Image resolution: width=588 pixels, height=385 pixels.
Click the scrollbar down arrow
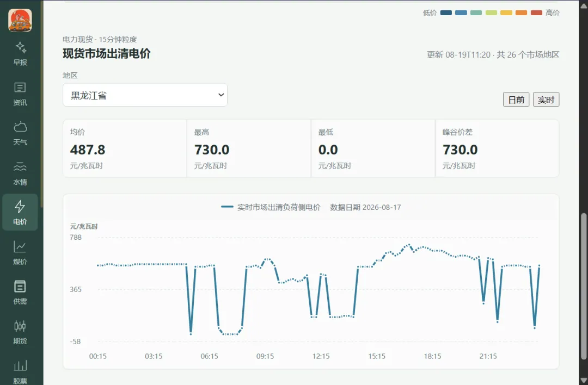click(x=584, y=380)
